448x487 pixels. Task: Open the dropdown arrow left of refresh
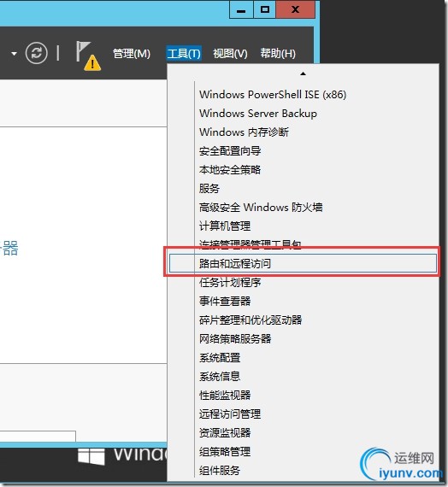point(14,54)
